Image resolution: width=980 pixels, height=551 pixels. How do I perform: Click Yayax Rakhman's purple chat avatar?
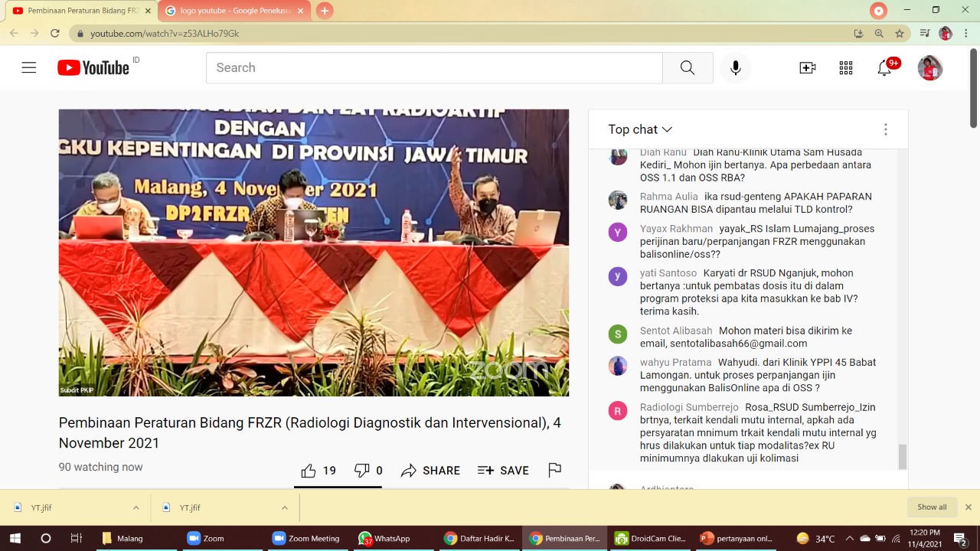click(x=618, y=232)
